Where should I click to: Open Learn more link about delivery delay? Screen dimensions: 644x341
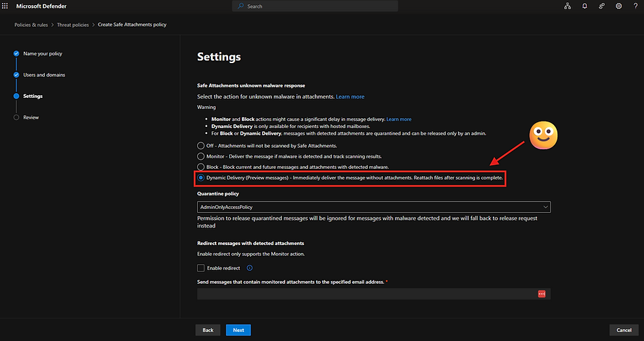point(399,119)
